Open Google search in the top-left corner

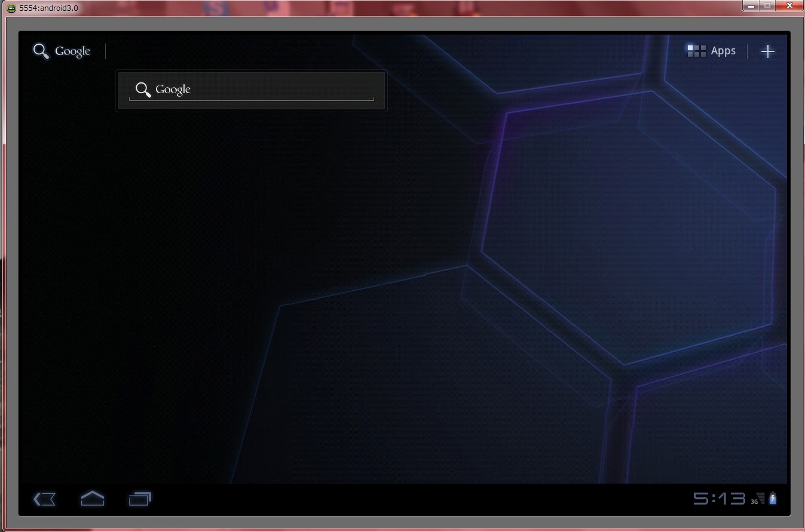coord(62,51)
